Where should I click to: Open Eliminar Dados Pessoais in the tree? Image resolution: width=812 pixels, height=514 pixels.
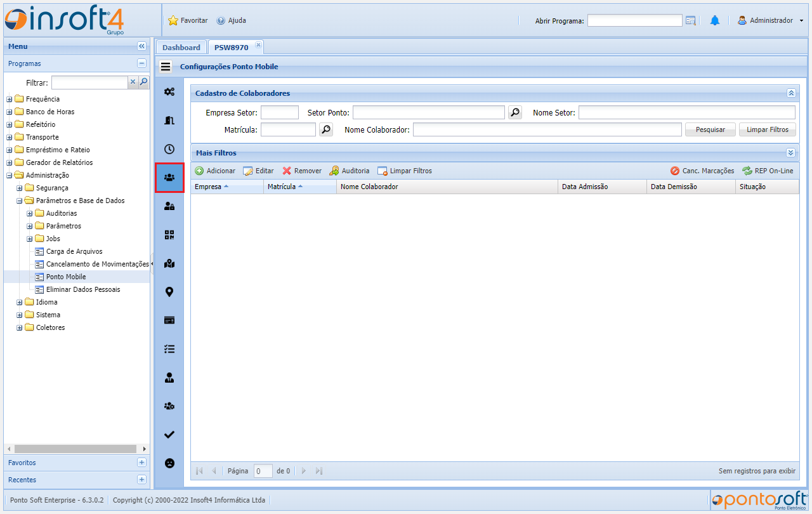point(82,289)
